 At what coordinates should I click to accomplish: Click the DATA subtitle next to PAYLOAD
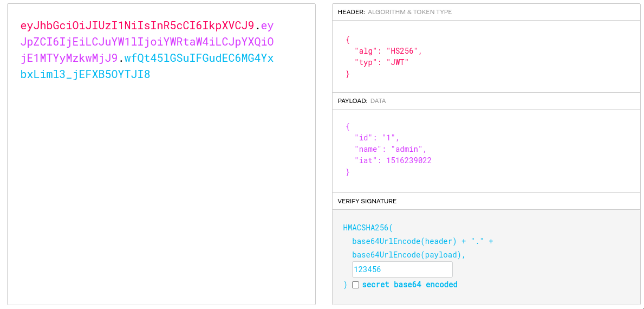pyautogui.click(x=378, y=101)
